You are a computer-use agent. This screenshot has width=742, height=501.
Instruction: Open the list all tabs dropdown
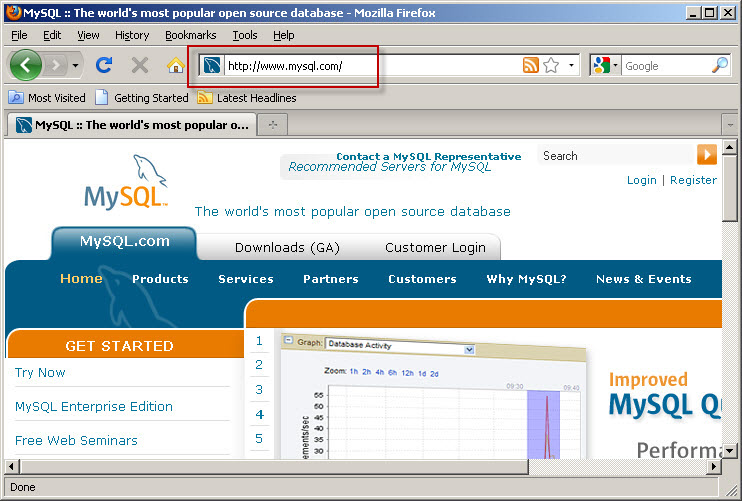point(729,125)
